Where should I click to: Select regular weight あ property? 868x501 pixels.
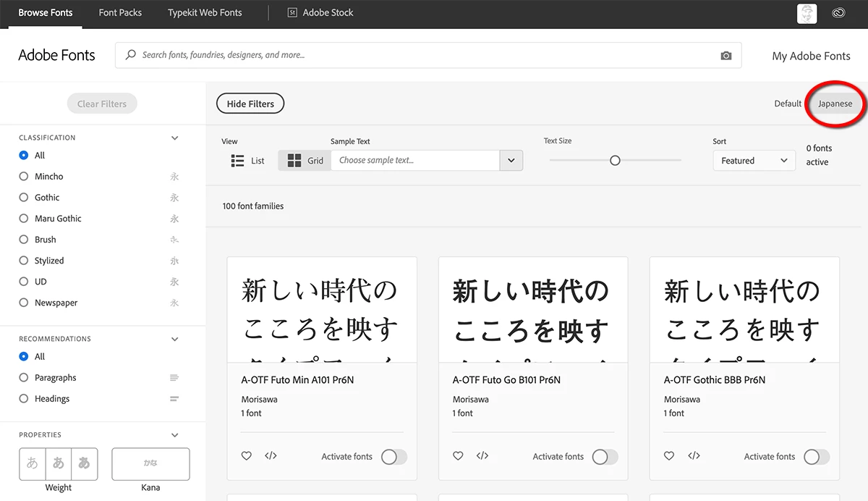(59, 463)
